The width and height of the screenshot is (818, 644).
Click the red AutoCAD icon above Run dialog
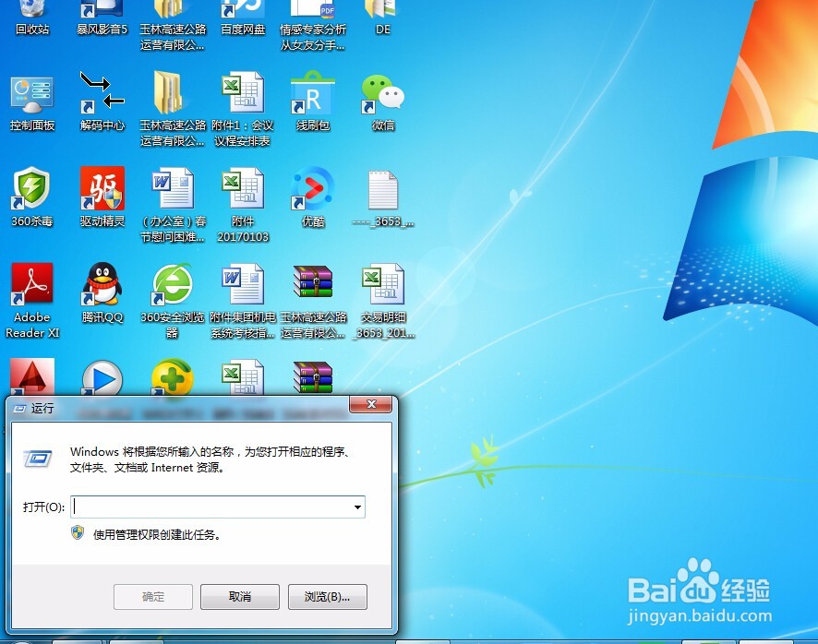pos(32,377)
